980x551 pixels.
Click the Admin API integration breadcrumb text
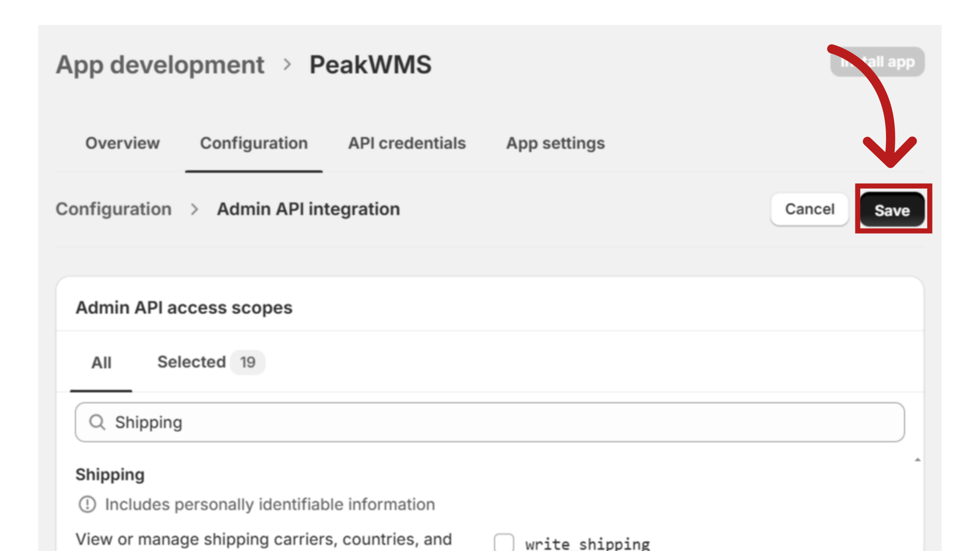pyautogui.click(x=308, y=209)
